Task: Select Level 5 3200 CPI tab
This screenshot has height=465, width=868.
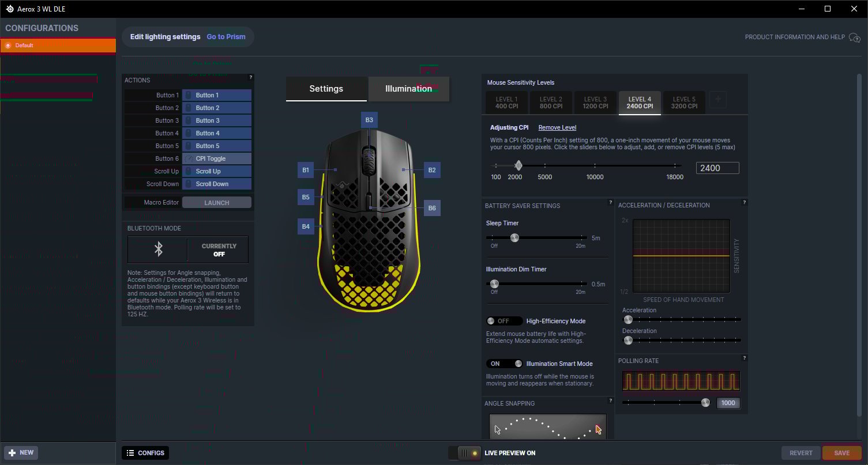Action: 684,103
